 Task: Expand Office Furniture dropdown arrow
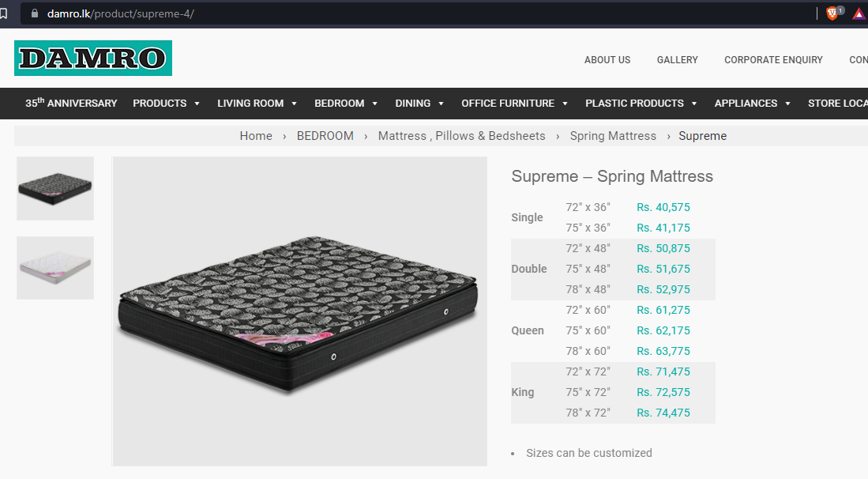click(566, 104)
